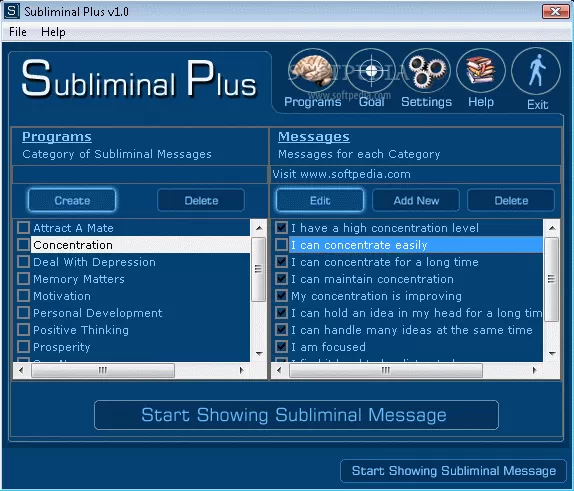Check the Concentration category checkbox
Screen dimensions: 574x491
pyautogui.click(x=23, y=245)
